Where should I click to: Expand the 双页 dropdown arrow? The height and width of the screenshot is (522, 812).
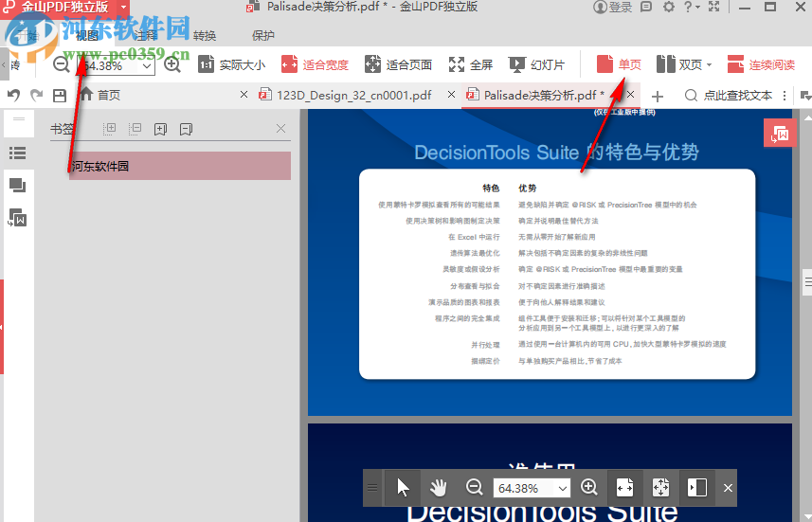click(710, 65)
